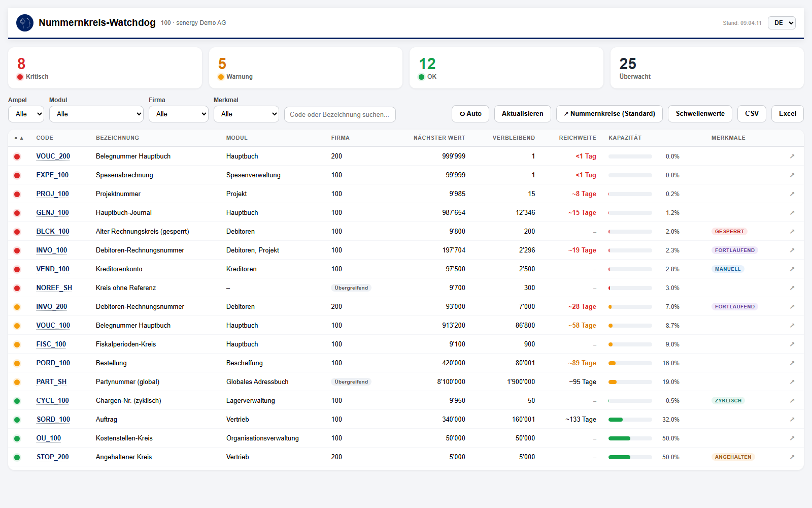Viewport: 812px width, 508px height.
Task: Sort table by VERBLEIBEND column header
Action: point(514,138)
